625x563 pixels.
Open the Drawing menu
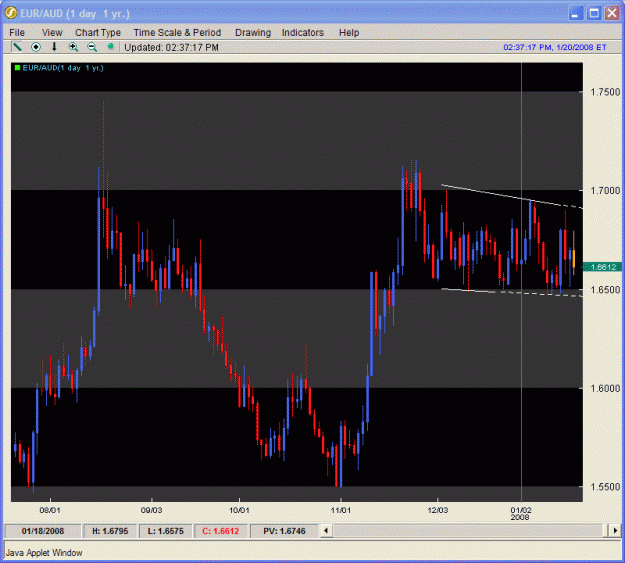point(253,33)
